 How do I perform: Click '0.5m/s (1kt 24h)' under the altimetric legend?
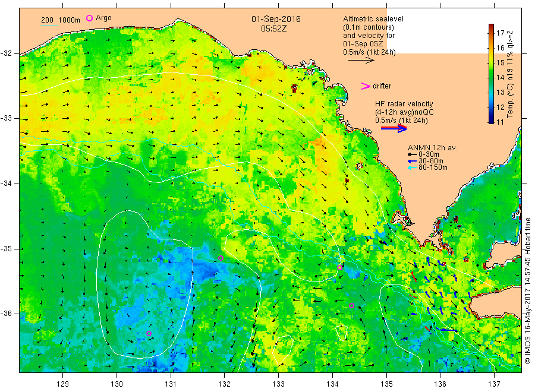click(x=370, y=52)
